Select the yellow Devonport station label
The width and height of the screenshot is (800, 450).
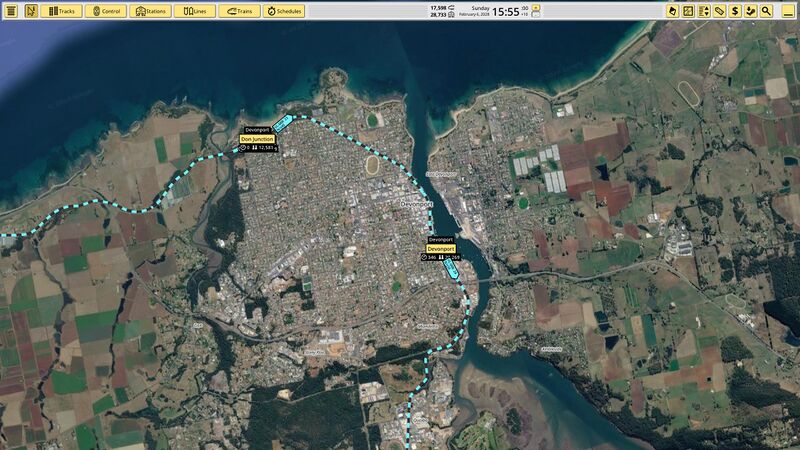(x=441, y=248)
